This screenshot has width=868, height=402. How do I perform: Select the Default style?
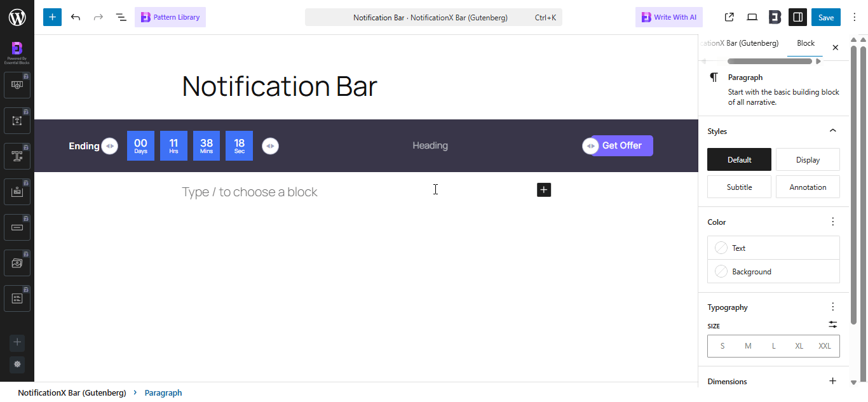739,159
